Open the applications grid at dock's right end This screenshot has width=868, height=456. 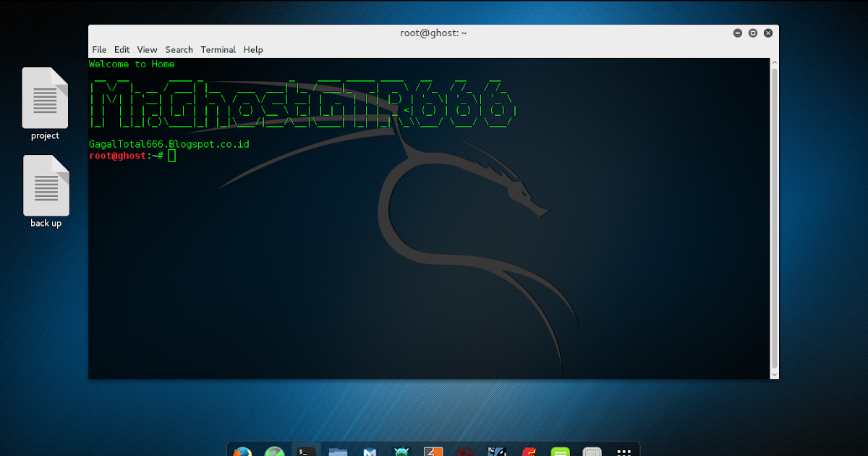[x=624, y=450]
